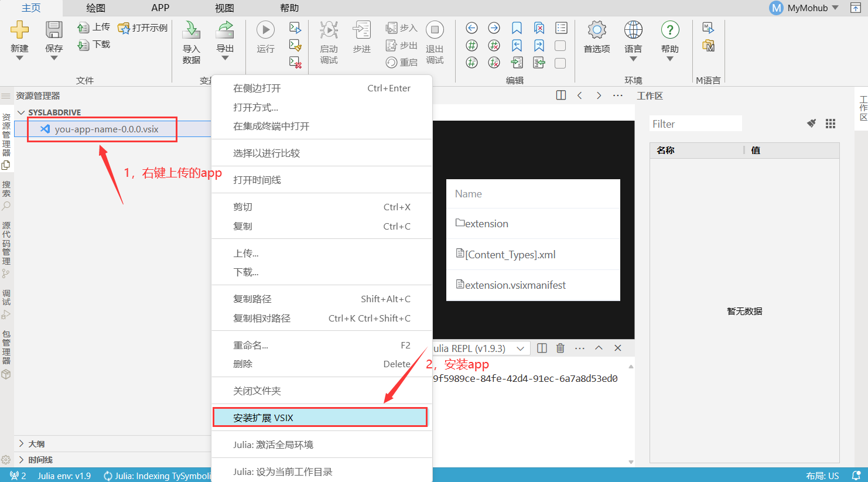The width and height of the screenshot is (868, 482).
Task: Click the terminal icon with brush
Action: coord(295,45)
